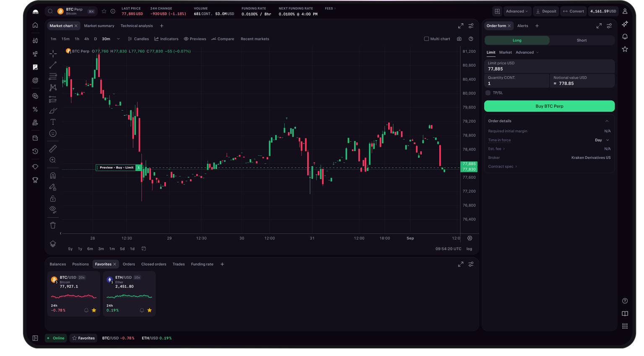This screenshot has height=356, width=644.
Task: Activate the zoom-in tool
Action: [x=53, y=160]
